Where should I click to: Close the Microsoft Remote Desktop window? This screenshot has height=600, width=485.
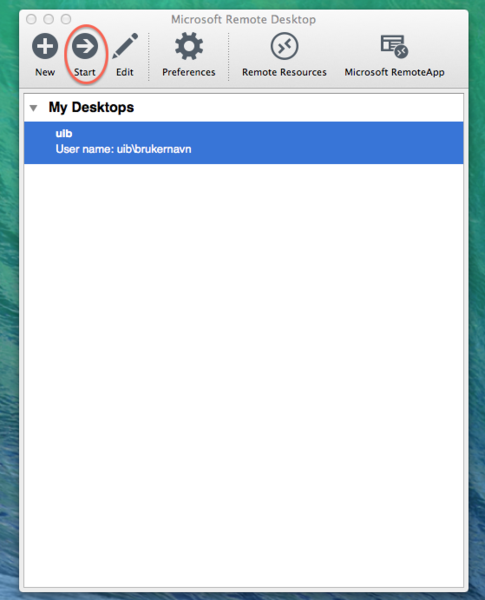[31, 19]
